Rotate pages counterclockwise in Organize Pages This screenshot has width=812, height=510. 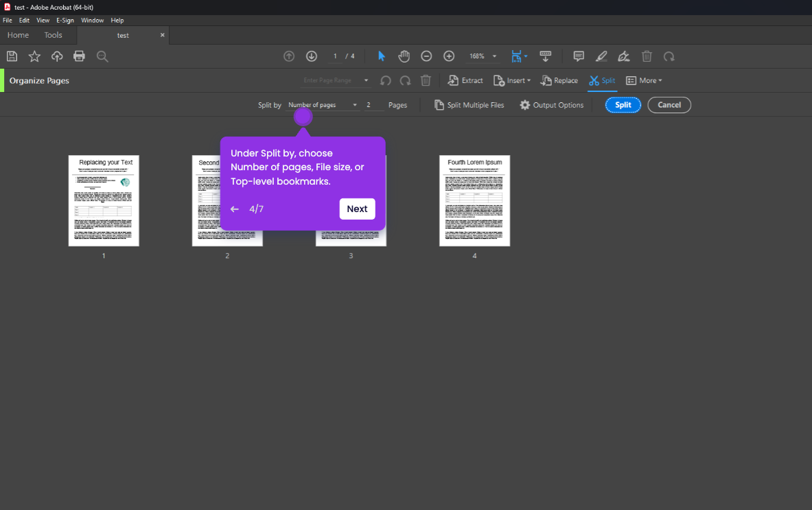tap(385, 81)
